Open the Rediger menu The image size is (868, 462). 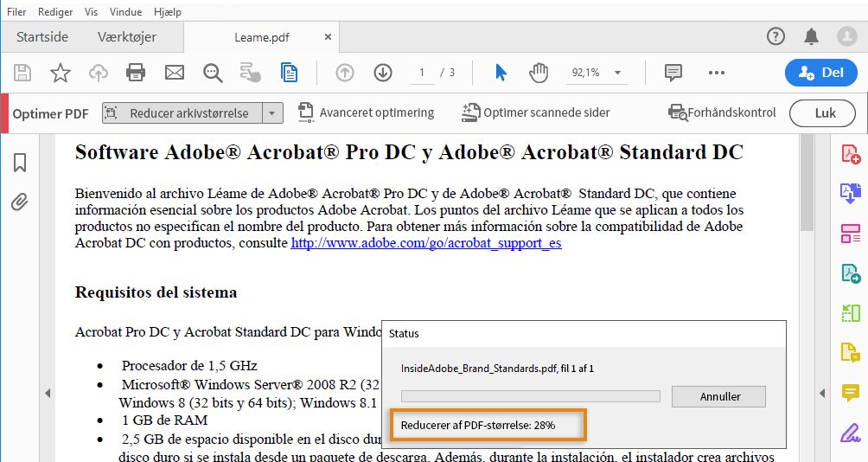coord(55,11)
